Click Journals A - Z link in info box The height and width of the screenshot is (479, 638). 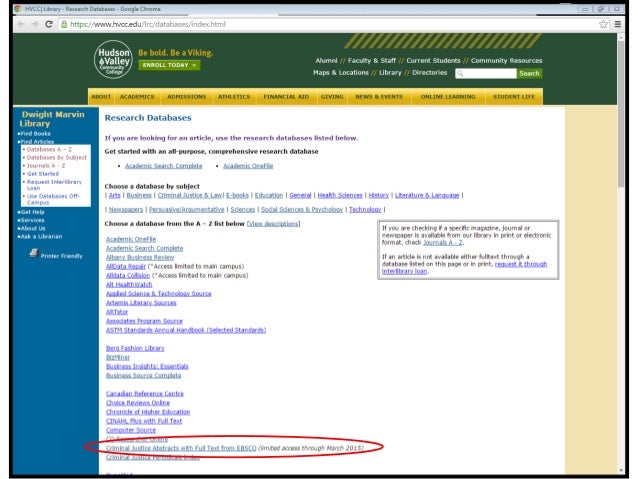[443, 243]
